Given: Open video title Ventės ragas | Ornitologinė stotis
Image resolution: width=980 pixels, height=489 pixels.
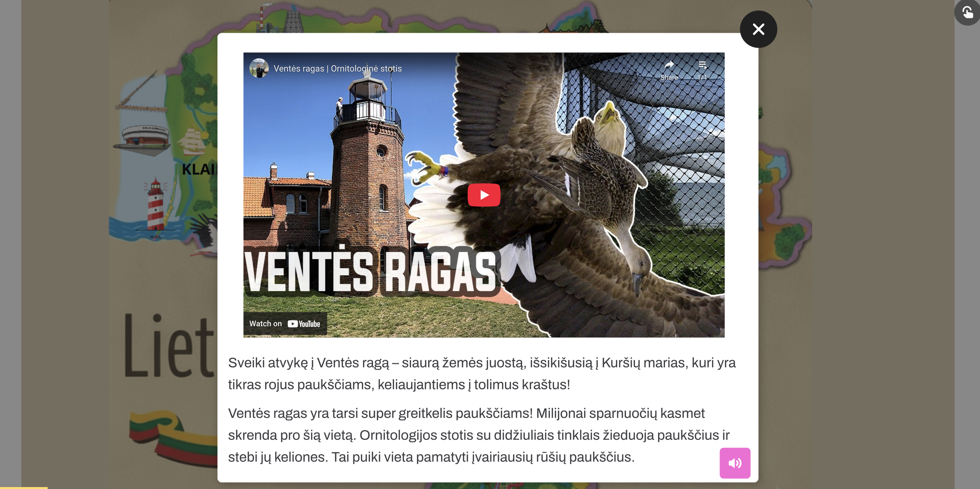Looking at the screenshot, I should (337, 69).
